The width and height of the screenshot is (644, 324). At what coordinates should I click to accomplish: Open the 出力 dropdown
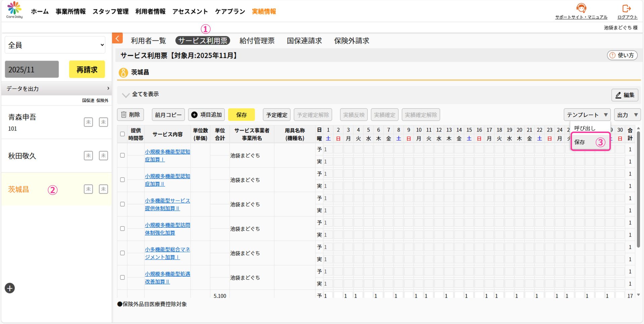627,115
